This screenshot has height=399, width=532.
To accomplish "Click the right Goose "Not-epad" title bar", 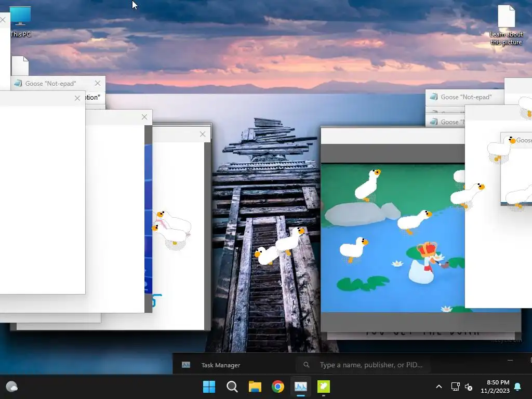I will tap(465, 97).
